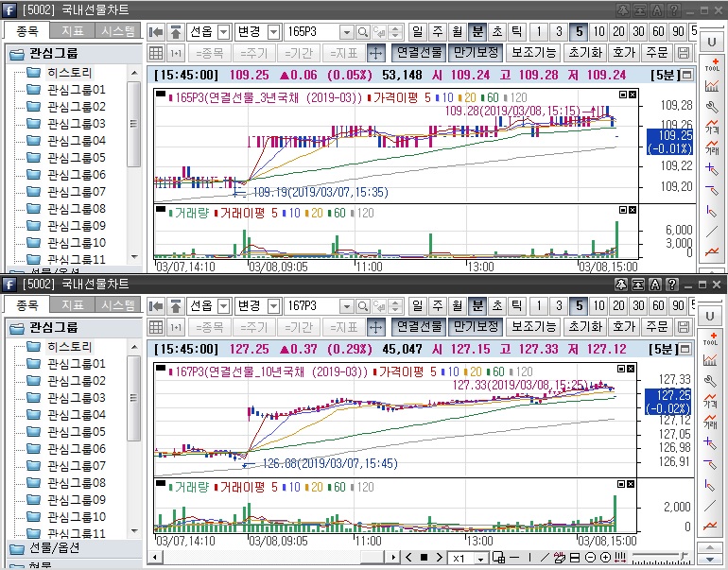Open the 165P3 symbol code dropdown
Screen dimensions: 728x570
point(345,32)
